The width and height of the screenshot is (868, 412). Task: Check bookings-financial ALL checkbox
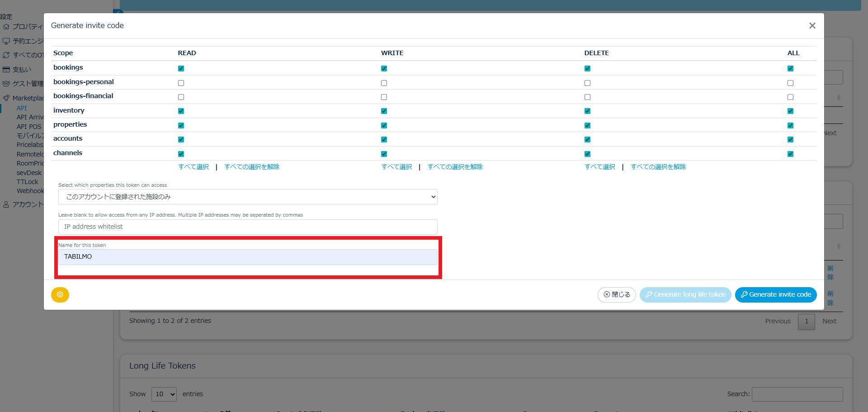pyautogui.click(x=790, y=97)
